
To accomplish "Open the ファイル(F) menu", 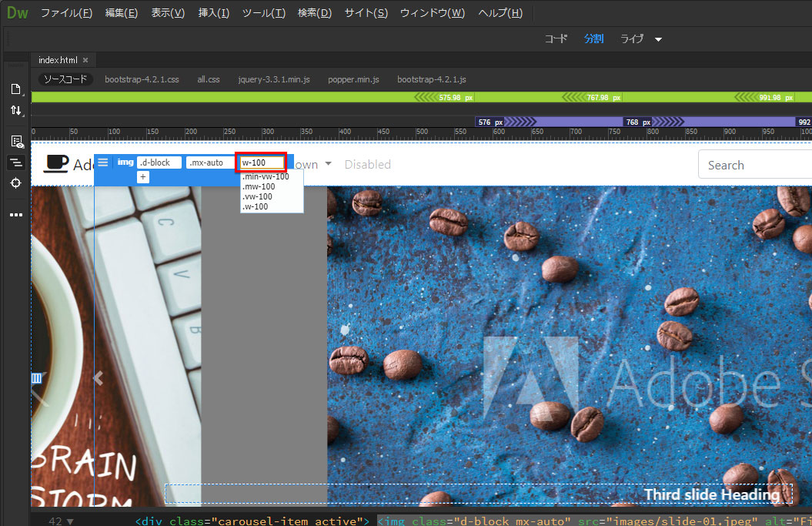I will [66, 13].
